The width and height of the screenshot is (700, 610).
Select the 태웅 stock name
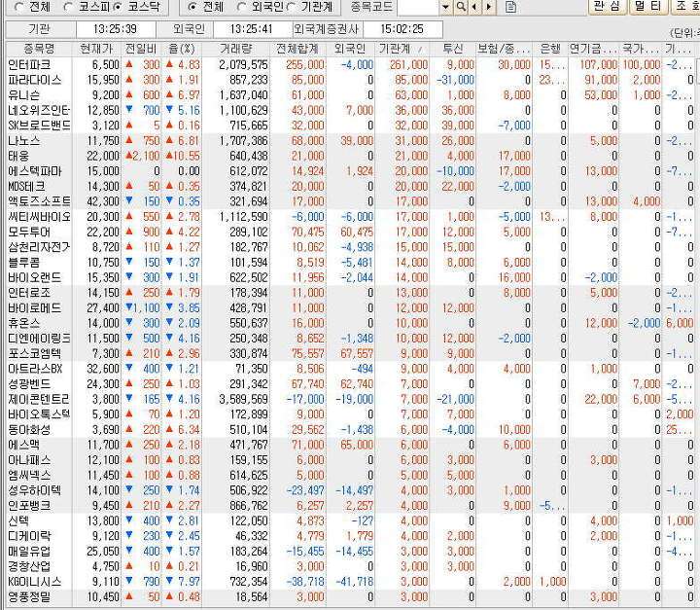click(19, 156)
